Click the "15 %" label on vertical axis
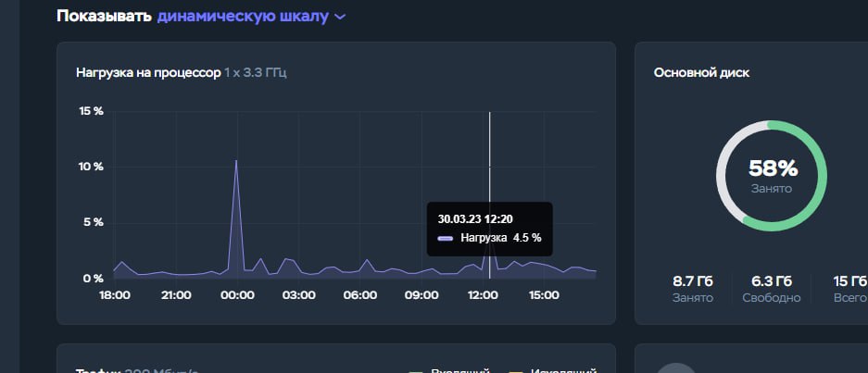Viewport: 868px width, 373px height. pyautogui.click(x=91, y=112)
